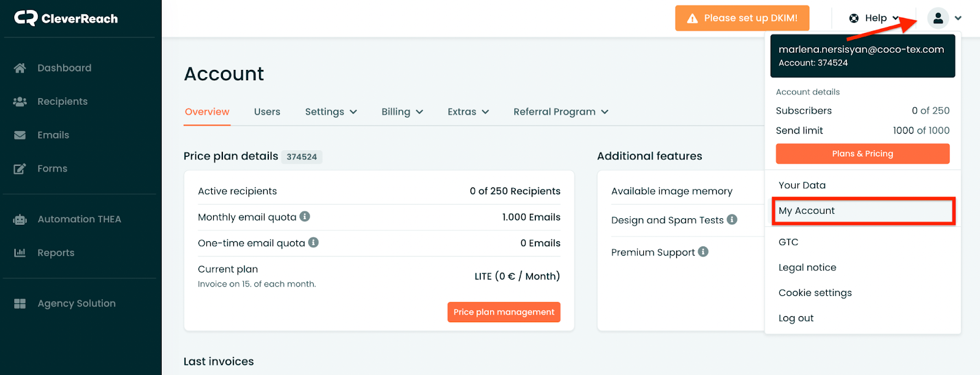Toggle the chevron beside the profile avatar

pyautogui.click(x=958, y=18)
